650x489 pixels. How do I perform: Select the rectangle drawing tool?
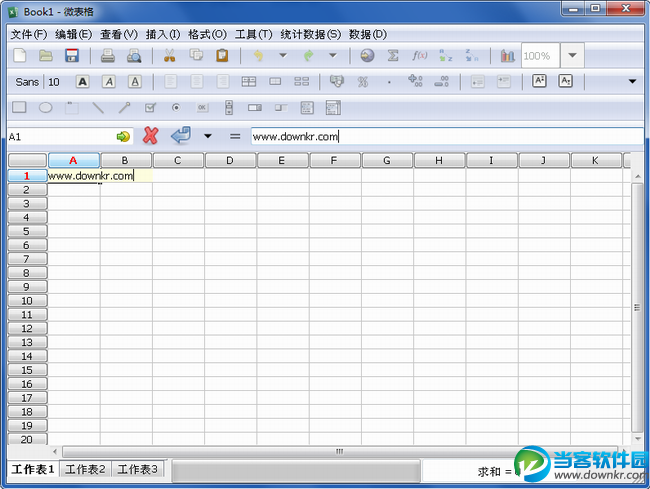(19, 107)
